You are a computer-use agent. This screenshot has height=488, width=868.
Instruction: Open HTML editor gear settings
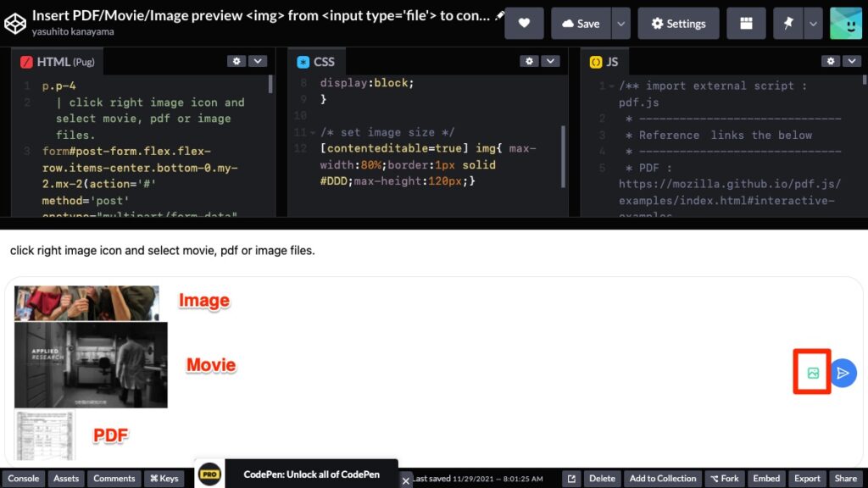[236, 61]
